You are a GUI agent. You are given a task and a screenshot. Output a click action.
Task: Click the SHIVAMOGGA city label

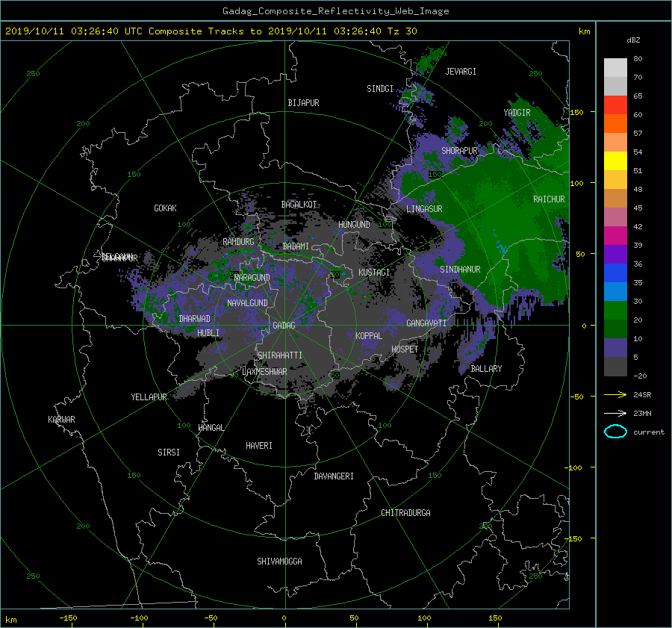tap(279, 562)
